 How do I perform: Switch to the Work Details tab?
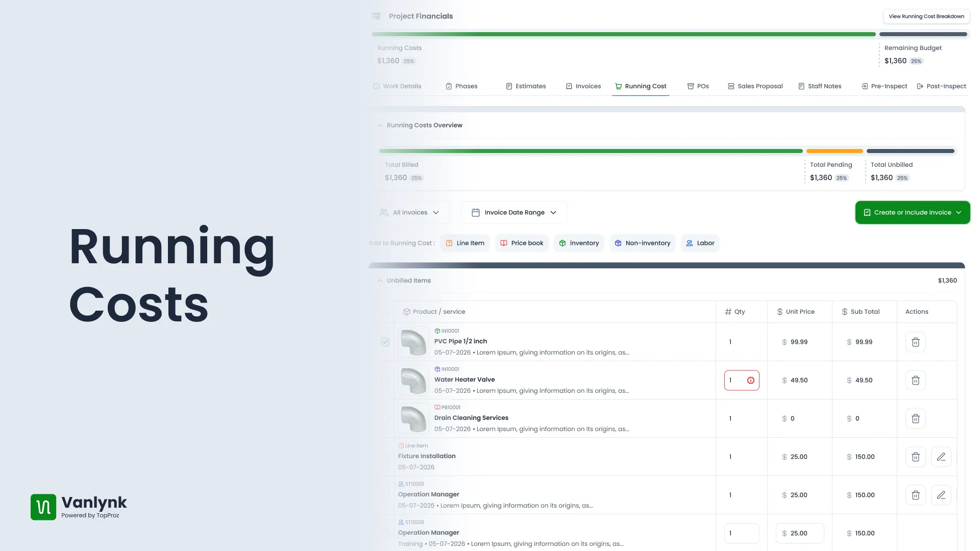(397, 86)
